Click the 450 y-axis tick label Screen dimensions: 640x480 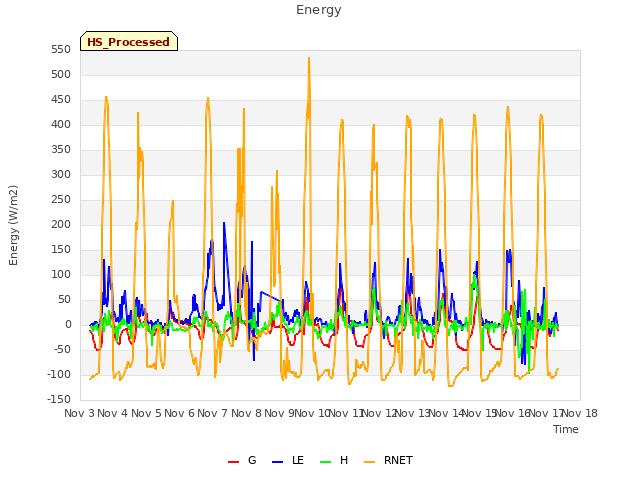(x=61, y=100)
